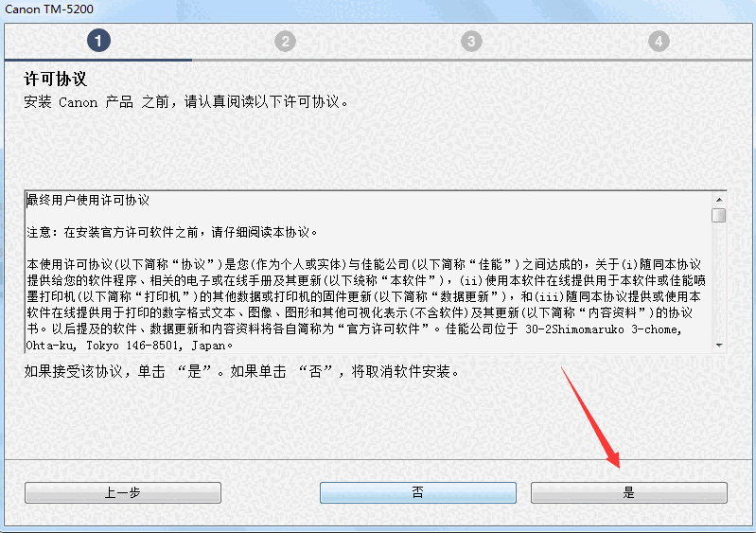Click the Ohta-ku, Tokyo address line
The image size is (756, 533).
pyautogui.click(x=130, y=346)
